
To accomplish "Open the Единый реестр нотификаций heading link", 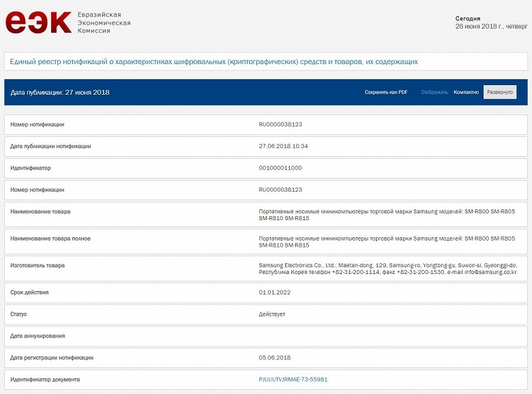I will click(213, 62).
